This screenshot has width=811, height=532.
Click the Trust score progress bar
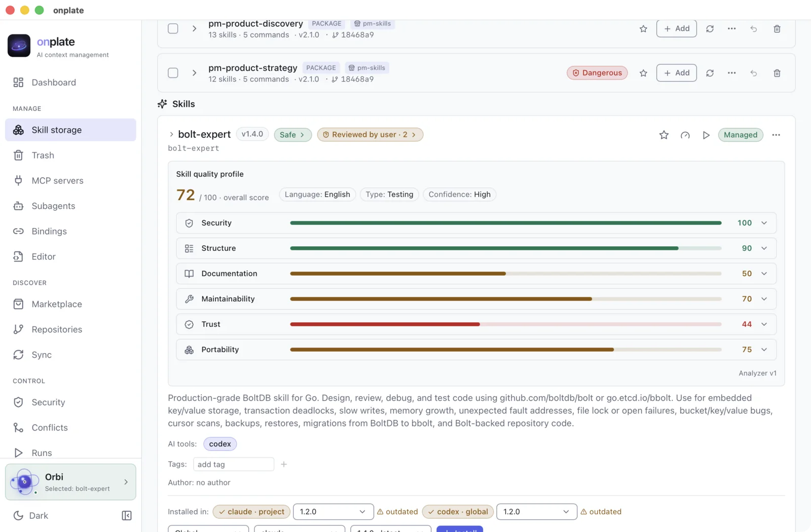tap(505, 324)
